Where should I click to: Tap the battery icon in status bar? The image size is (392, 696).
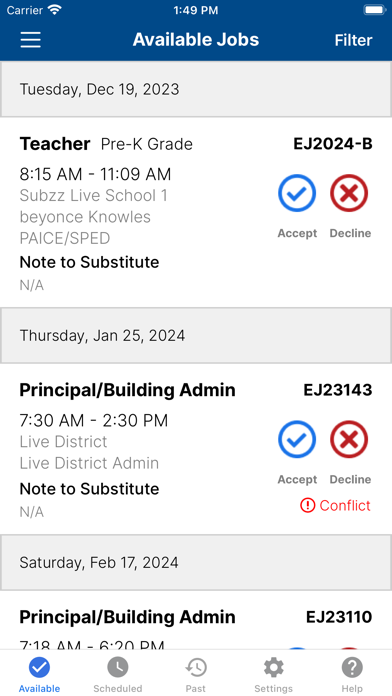click(x=374, y=10)
